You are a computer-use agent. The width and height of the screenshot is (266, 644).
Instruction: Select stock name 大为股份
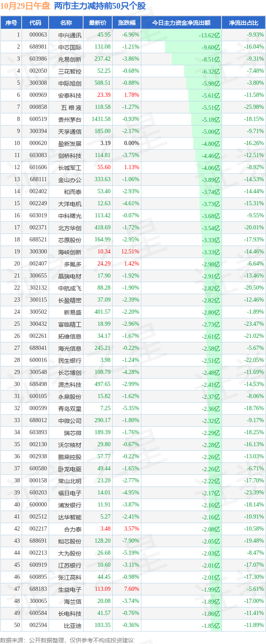[x=70, y=553]
